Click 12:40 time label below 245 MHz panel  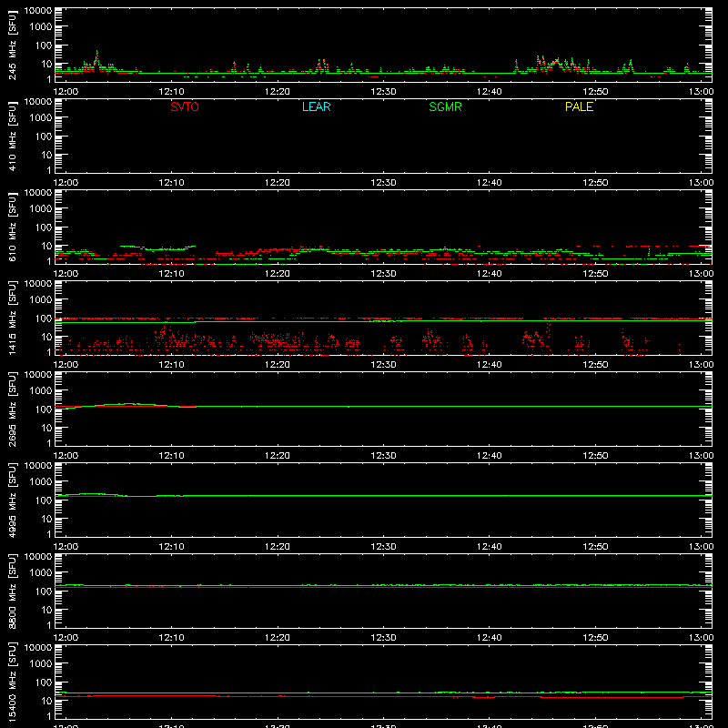489,92
